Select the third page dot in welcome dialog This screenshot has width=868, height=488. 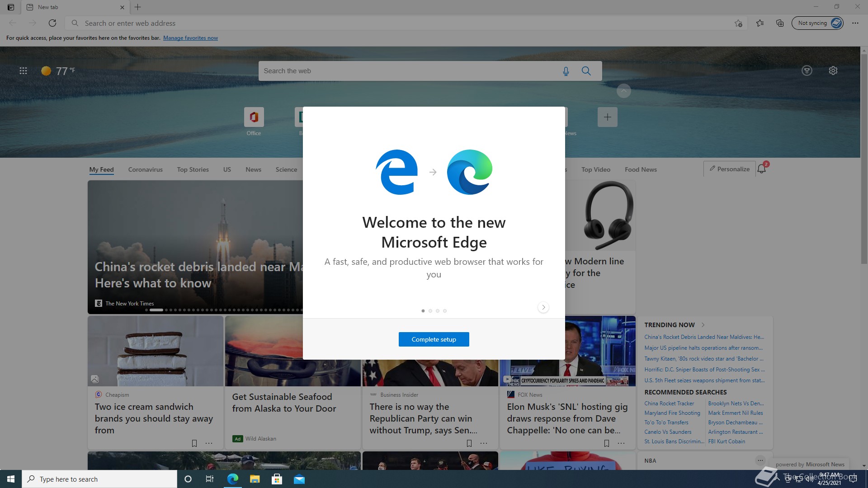(438, 311)
